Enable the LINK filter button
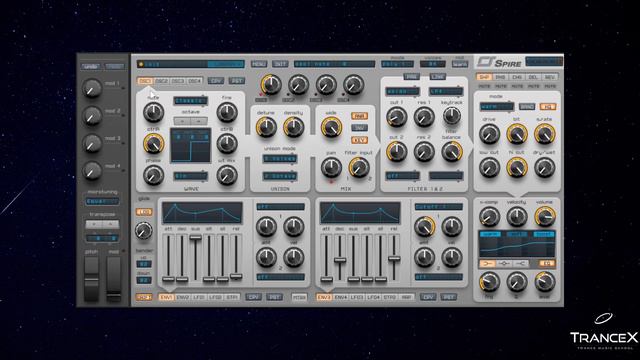 pyautogui.click(x=438, y=77)
